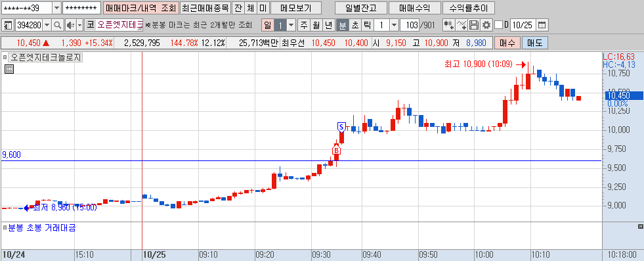The image size is (644, 261).
Task: Click the stock name field 오픈엣지테크
Action: [x=119, y=25]
